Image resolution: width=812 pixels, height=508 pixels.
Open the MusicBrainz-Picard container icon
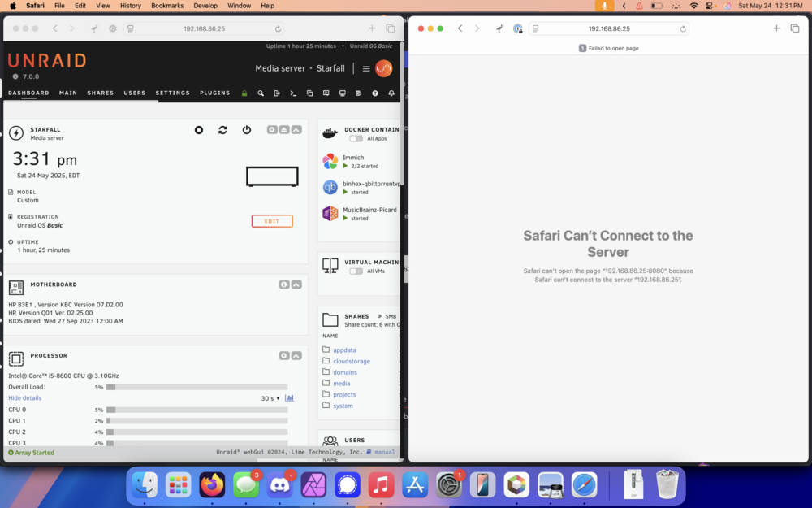330,213
